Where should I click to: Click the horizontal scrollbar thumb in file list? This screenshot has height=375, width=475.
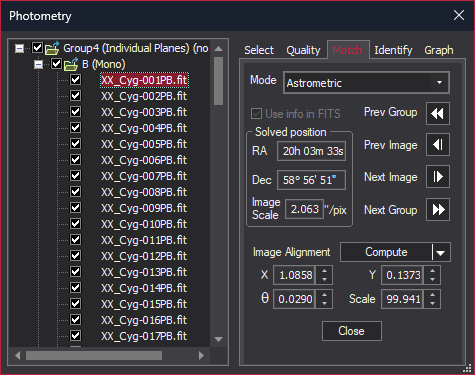coord(94,356)
